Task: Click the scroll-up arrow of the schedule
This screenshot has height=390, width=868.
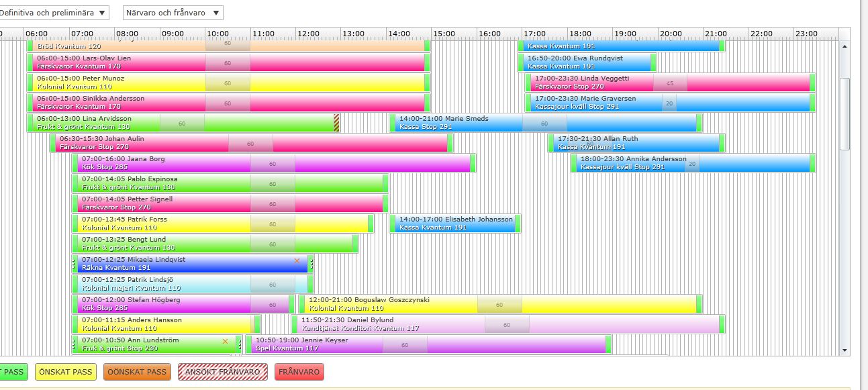Action: [845, 46]
